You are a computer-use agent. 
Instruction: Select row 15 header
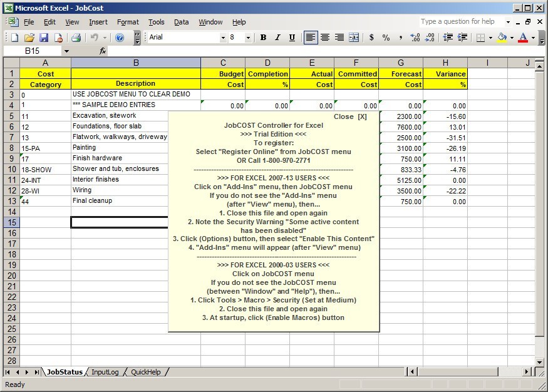pos(11,222)
